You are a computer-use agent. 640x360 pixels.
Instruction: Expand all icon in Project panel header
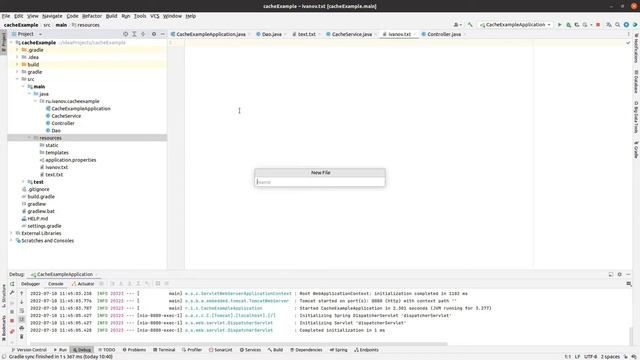pyautogui.click(x=134, y=34)
